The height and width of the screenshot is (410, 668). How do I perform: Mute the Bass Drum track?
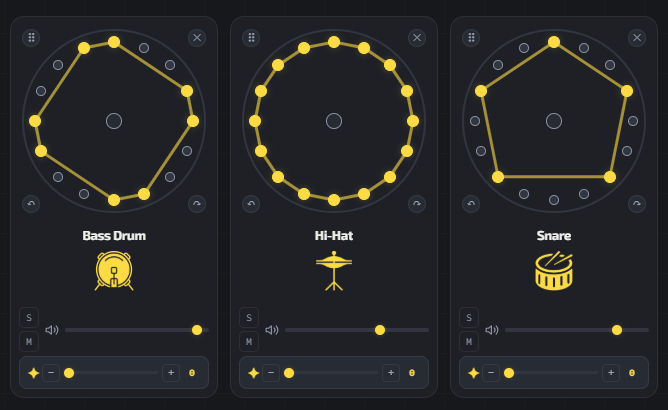click(x=29, y=341)
